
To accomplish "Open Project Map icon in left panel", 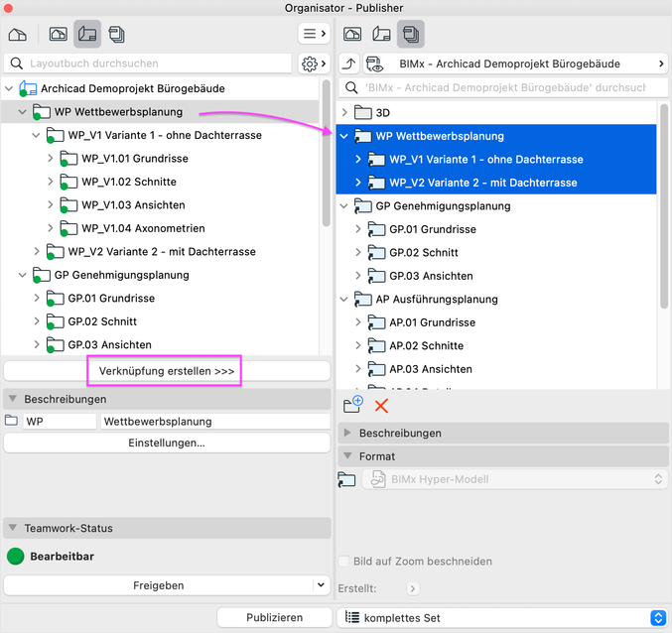I will click(x=18, y=35).
